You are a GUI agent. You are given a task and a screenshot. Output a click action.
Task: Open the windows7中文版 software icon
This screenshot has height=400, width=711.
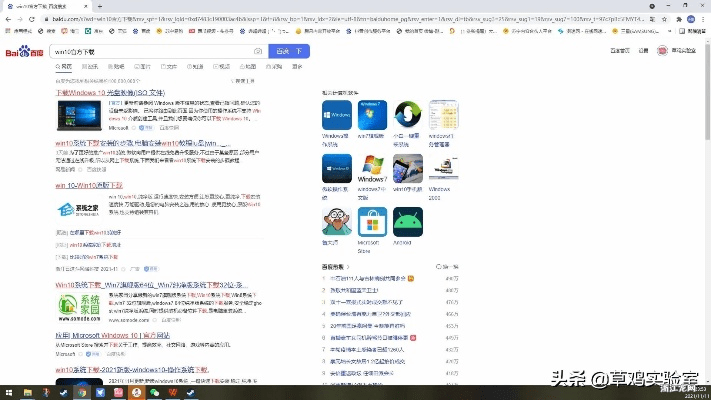pos(372,169)
